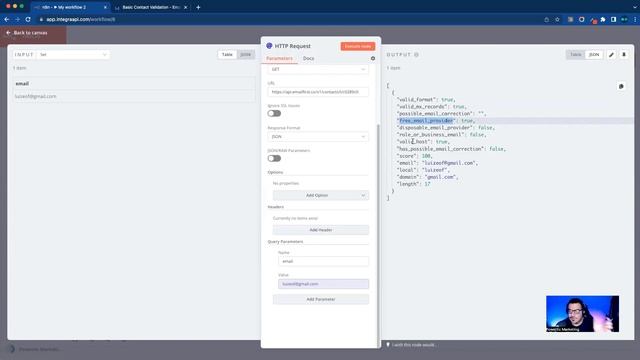Click the input email value cell
640x360 pixels.
click(x=133, y=96)
